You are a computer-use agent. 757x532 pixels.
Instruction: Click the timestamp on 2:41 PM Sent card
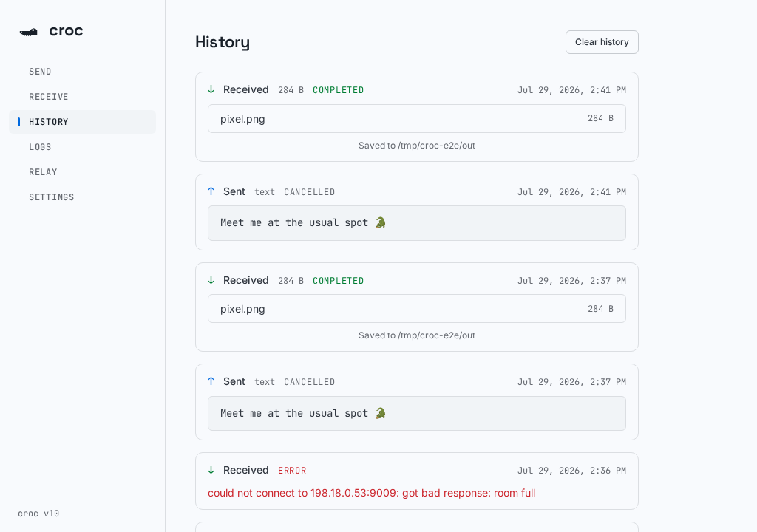(x=571, y=191)
